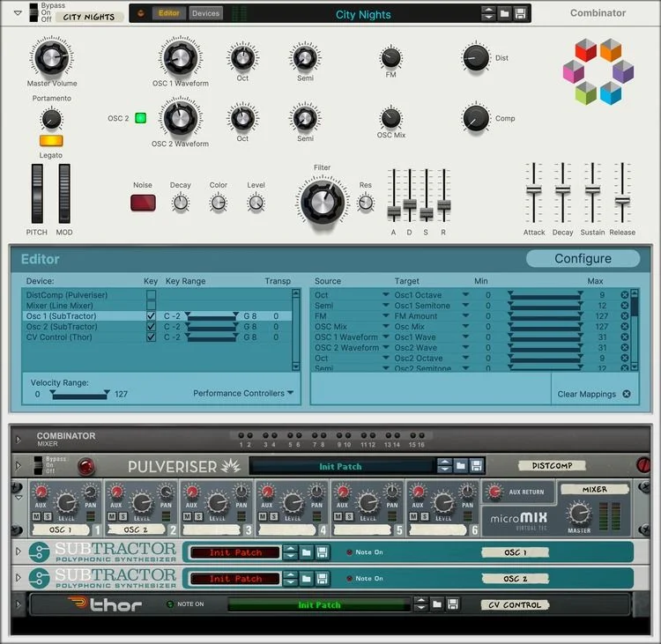
Task: Enable the Key checkbox for DistComp (Pulveriser)
Action: (x=151, y=295)
